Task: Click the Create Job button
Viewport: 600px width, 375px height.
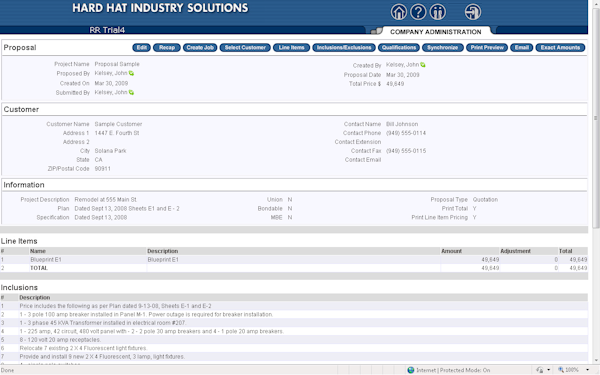Action: click(x=200, y=47)
